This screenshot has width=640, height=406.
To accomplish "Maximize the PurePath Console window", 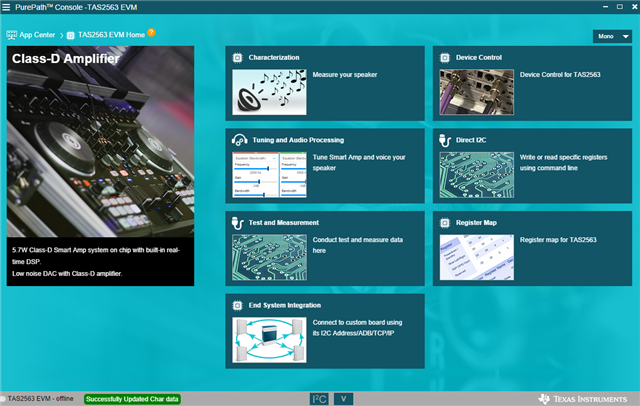I will point(620,7).
